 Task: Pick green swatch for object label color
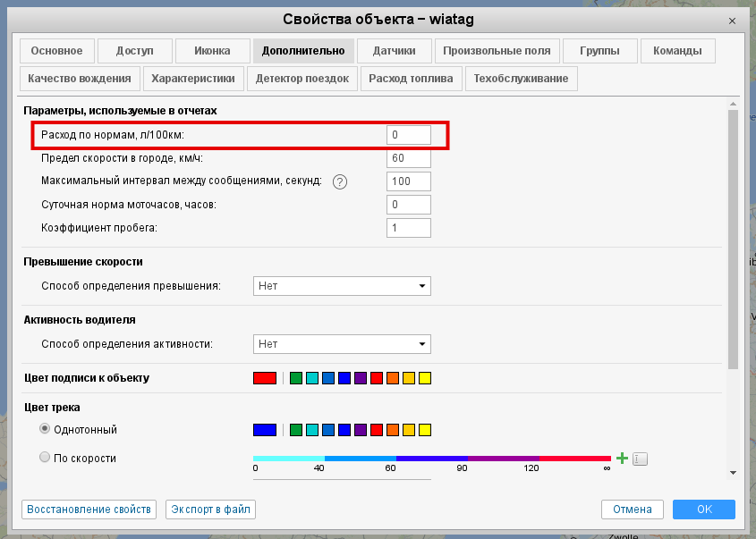296,378
